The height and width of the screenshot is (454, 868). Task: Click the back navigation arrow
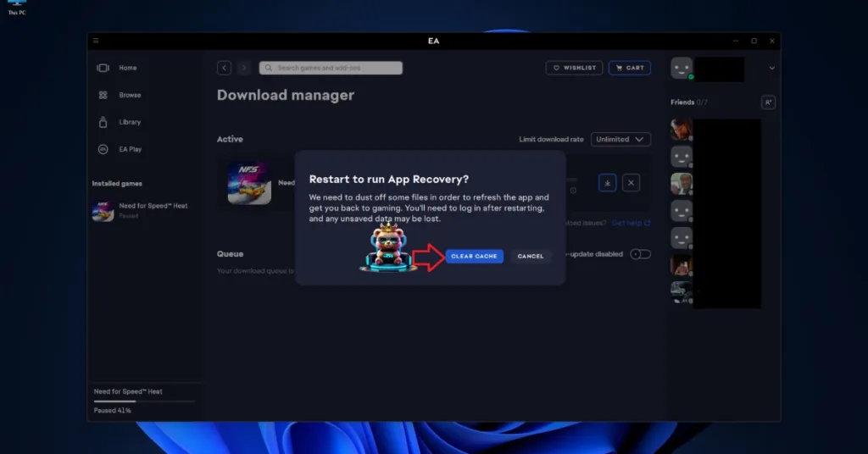click(224, 68)
